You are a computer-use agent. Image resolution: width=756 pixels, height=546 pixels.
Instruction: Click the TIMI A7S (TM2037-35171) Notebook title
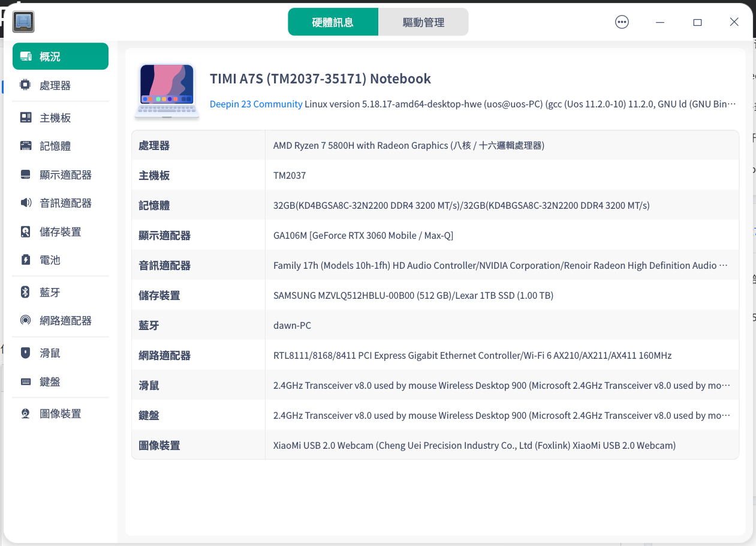click(x=320, y=79)
